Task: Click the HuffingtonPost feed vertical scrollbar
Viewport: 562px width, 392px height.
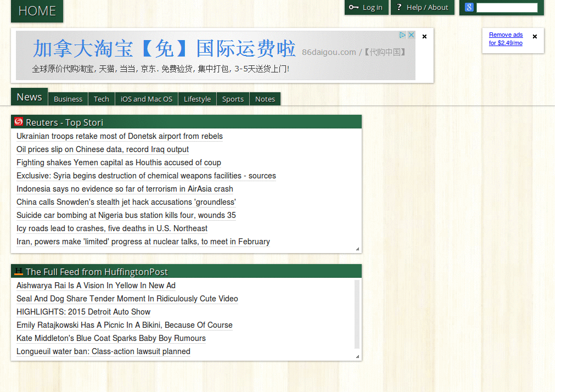Action: 357,314
